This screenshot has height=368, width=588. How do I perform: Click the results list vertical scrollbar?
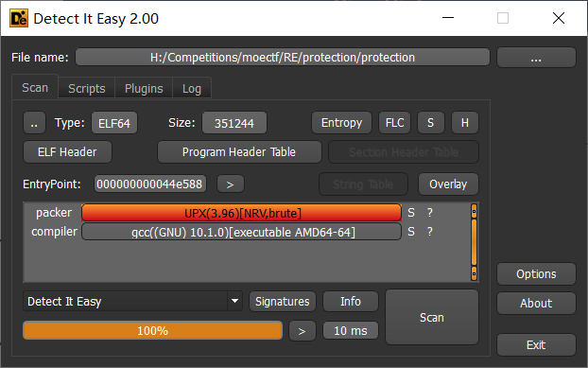[474, 242]
